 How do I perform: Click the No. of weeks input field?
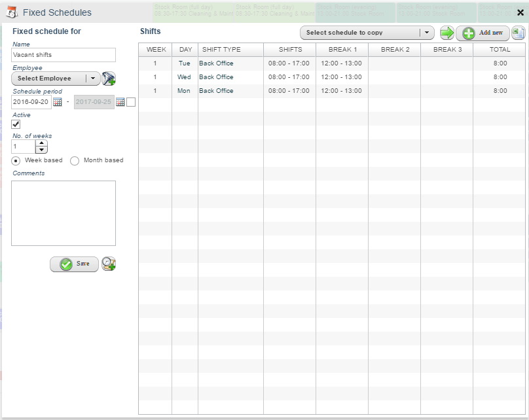(24, 147)
